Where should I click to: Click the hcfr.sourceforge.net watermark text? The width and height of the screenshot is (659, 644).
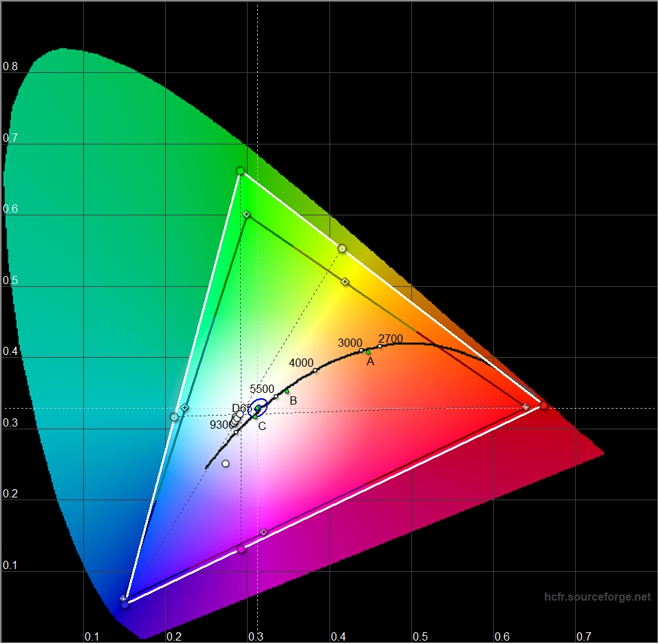[x=596, y=597]
